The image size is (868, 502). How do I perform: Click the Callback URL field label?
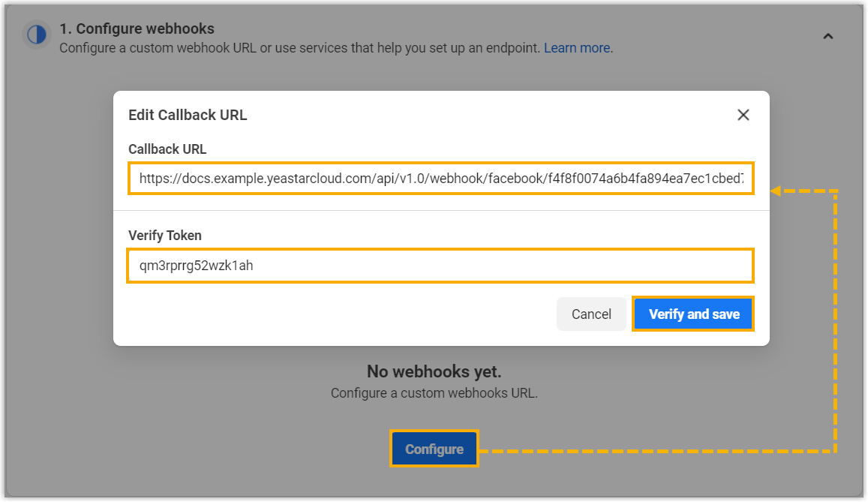[x=167, y=149]
